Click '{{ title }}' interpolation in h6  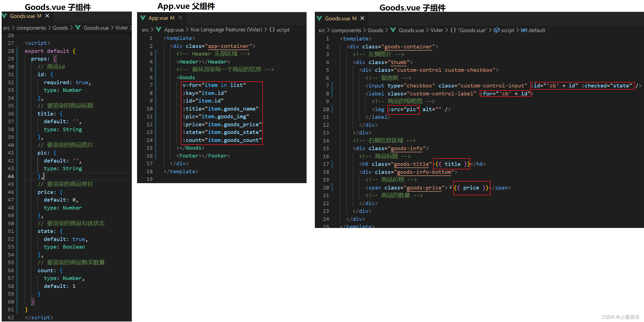click(x=452, y=164)
